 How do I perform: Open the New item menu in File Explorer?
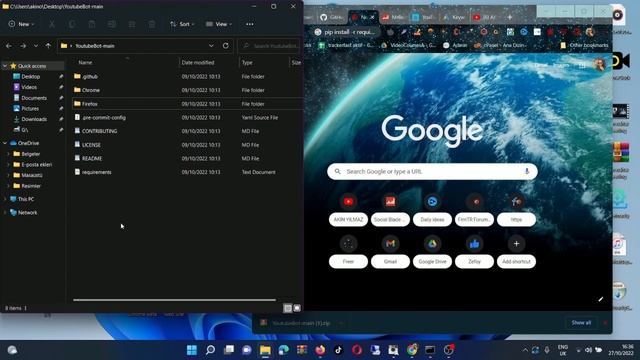[x=21, y=24]
